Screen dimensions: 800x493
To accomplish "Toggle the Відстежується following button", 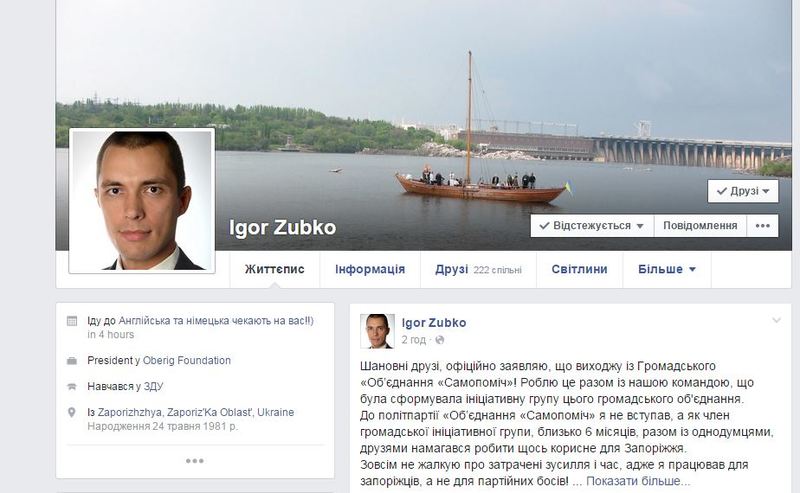I will click(x=592, y=226).
